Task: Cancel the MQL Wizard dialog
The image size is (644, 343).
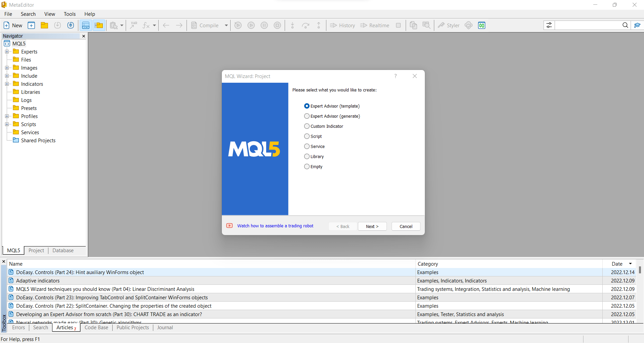Action: coord(406,226)
